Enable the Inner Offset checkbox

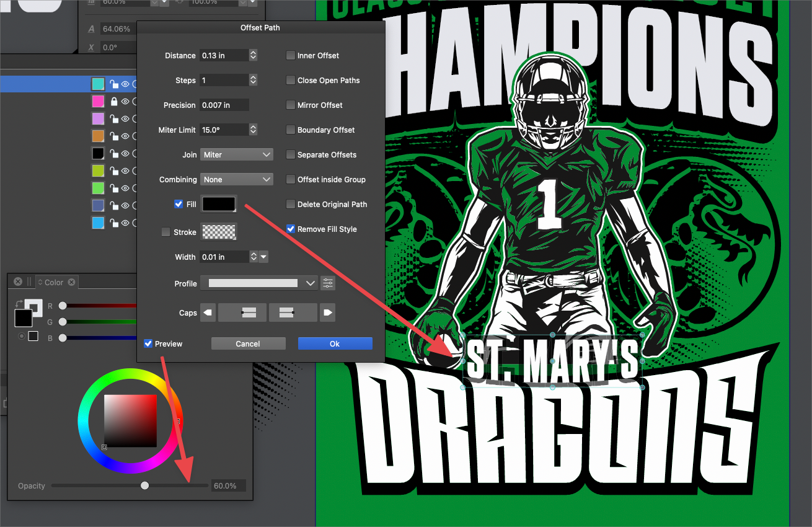coord(290,56)
